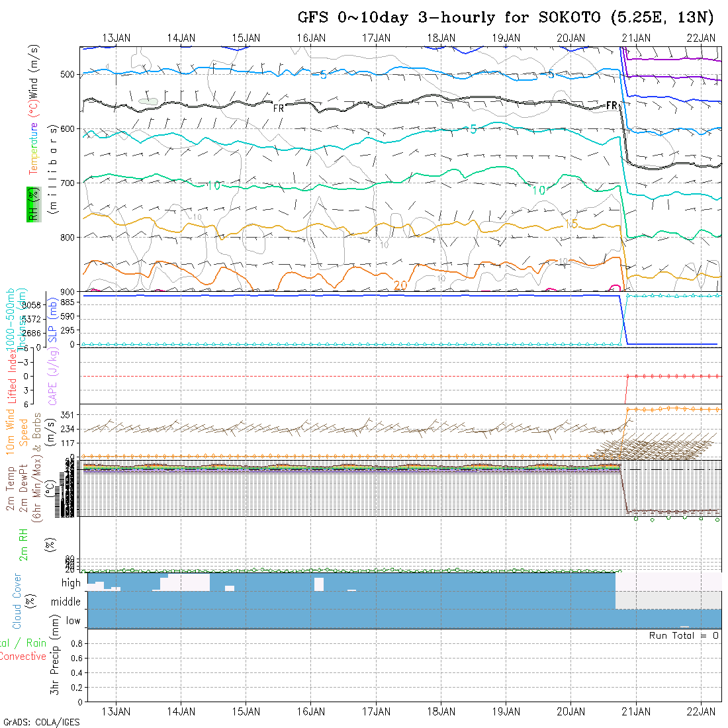Click 20JAN on the bottom date axis
Viewport: 728px width, 728px height.
pos(571,711)
